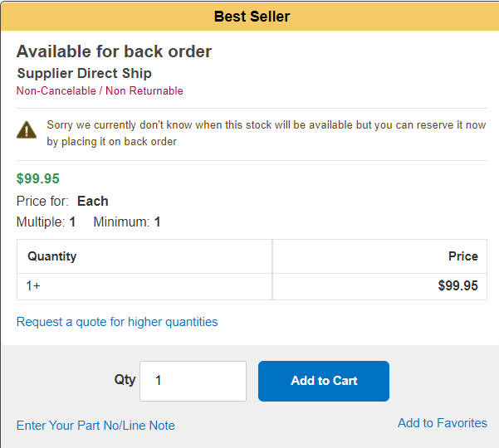Click the Qty label beside the input

[x=125, y=380]
